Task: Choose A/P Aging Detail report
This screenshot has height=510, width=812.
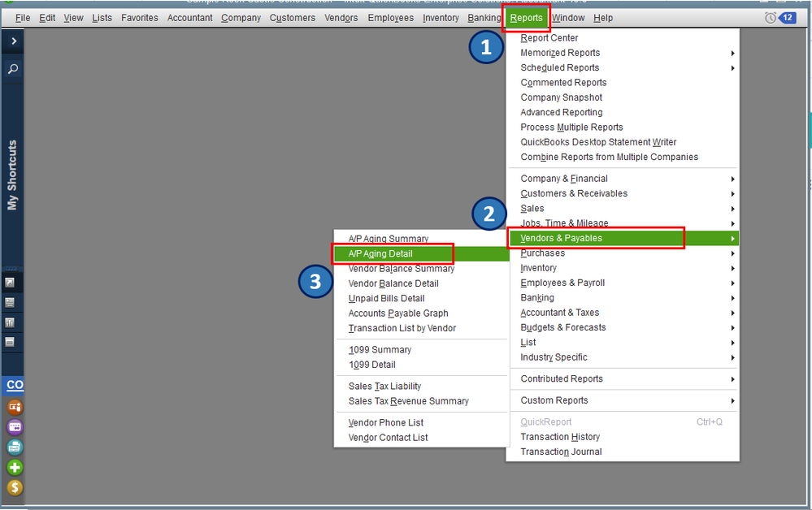Action: coord(422,254)
